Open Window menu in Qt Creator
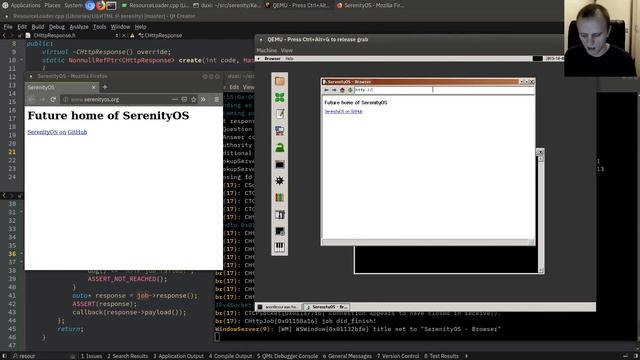Screen dimensions: 640x360 120,27
